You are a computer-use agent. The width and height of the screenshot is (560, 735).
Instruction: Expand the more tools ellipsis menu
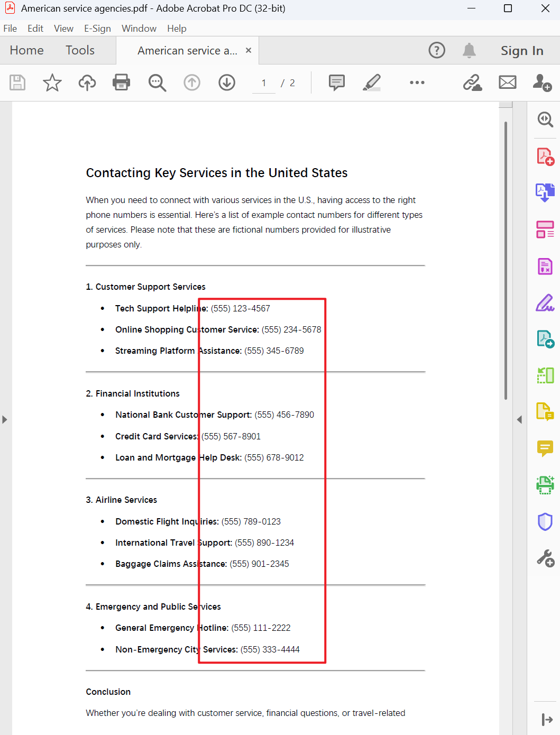417,82
